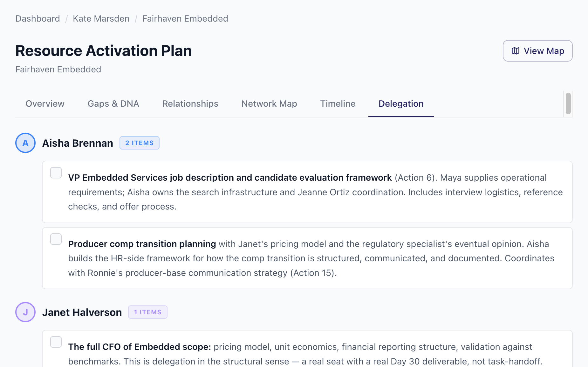Switch to the Gaps & DNA tab
Viewport: 588px width, 367px height.
(113, 104)
